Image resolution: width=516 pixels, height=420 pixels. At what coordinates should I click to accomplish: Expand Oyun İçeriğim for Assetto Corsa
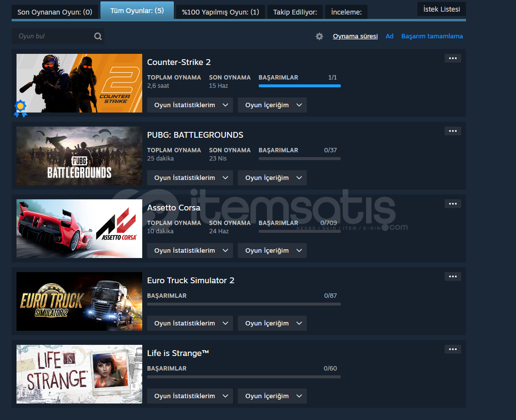(272, 251)
